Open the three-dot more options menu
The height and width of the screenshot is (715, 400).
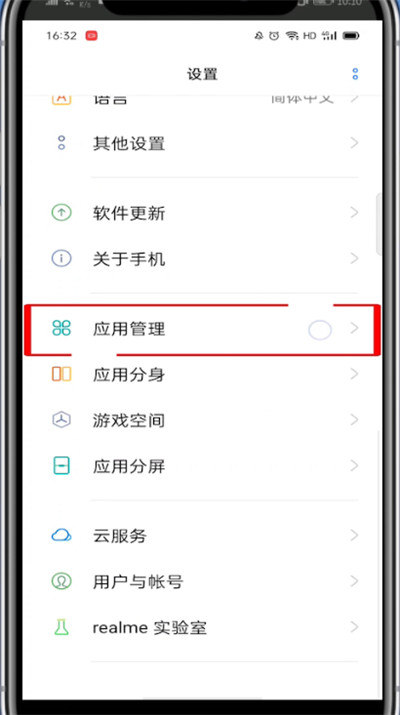point(355,74)
